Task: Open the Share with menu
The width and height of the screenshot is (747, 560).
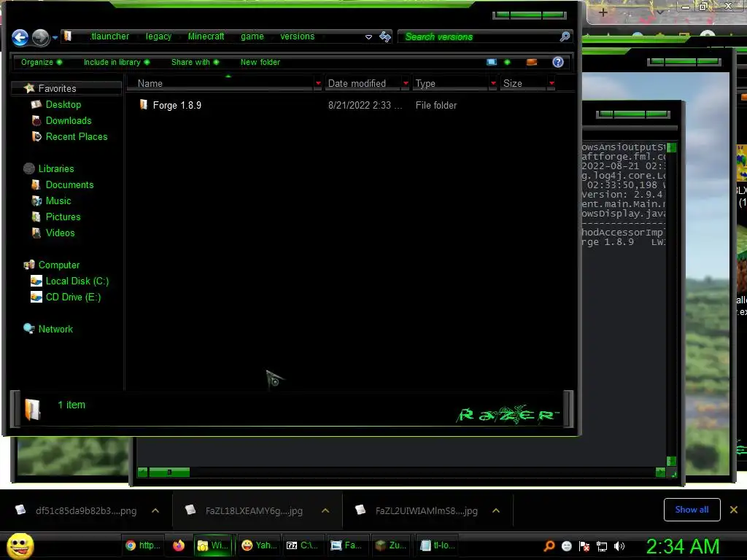Action: pyautogui.click(x=196, y=62)
